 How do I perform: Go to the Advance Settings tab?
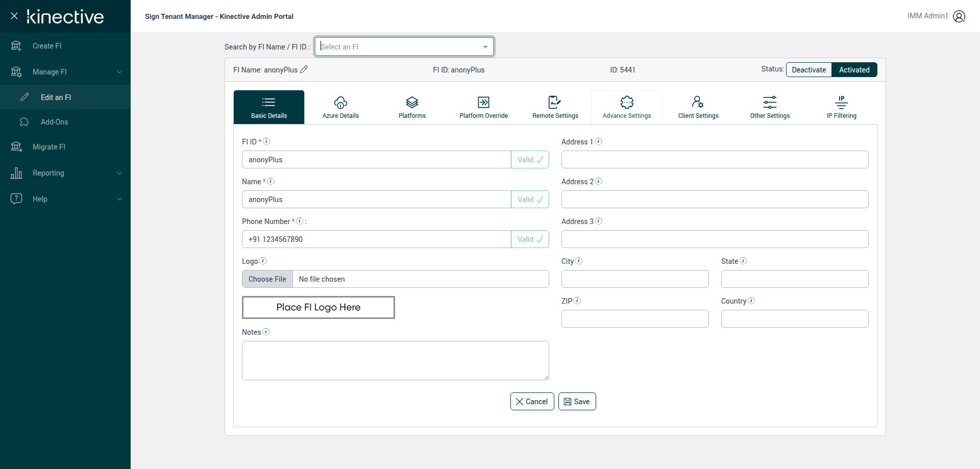pyautogui.click(x=627, y=107)
